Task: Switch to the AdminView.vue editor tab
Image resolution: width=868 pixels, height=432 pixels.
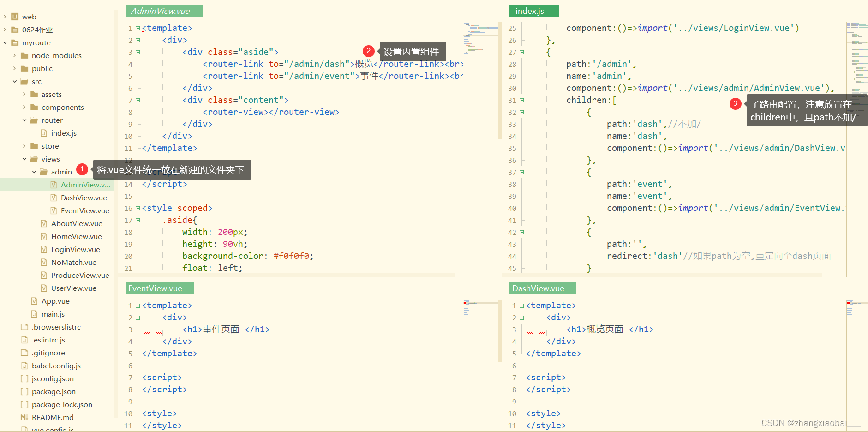Action: (164, 11)
